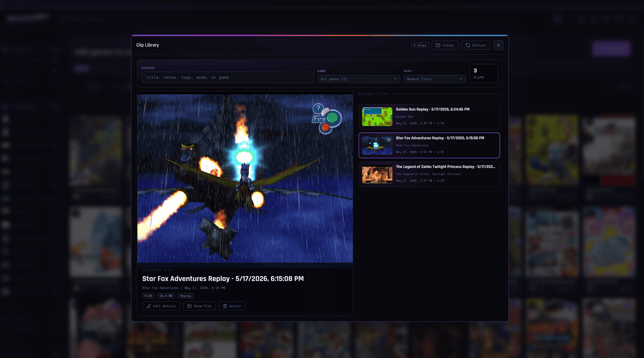Click the 14.8 MB size chip
Image resolution: width=644 pixels, height=358 pixels.
coord(166,296)
